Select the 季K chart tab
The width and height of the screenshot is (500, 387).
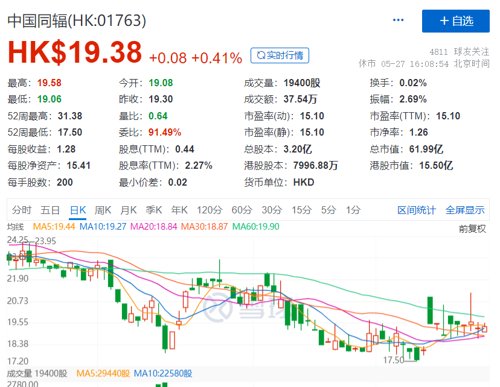point(154,210)
